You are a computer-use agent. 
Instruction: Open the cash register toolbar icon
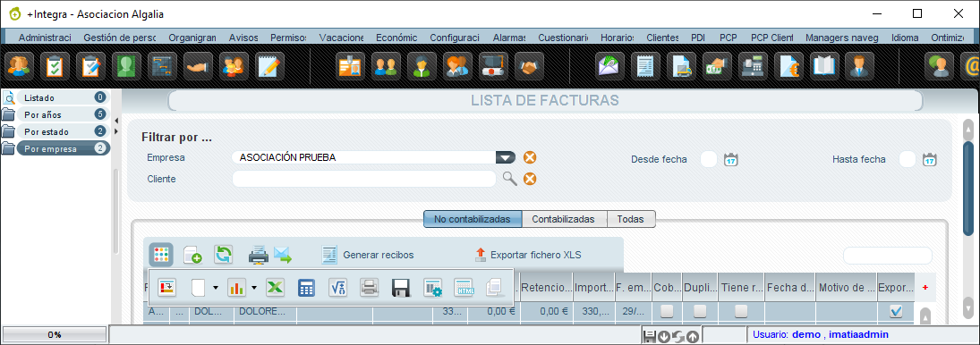(x=754, y=65)
